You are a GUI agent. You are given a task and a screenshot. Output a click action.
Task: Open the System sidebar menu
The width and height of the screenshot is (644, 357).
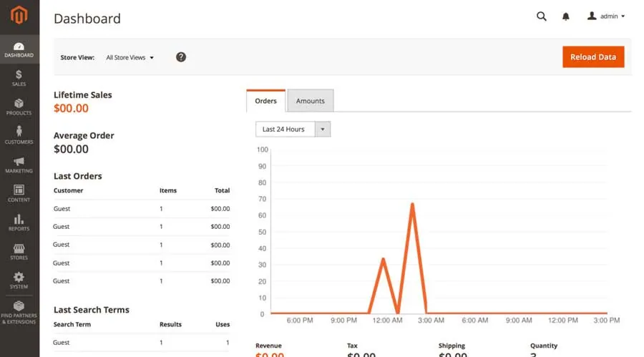pyautogui.click(x=19, y=280)
